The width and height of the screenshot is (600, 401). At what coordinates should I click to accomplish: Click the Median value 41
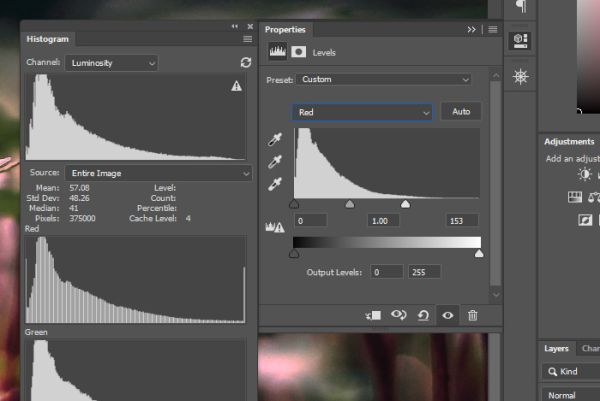[73, 208]
